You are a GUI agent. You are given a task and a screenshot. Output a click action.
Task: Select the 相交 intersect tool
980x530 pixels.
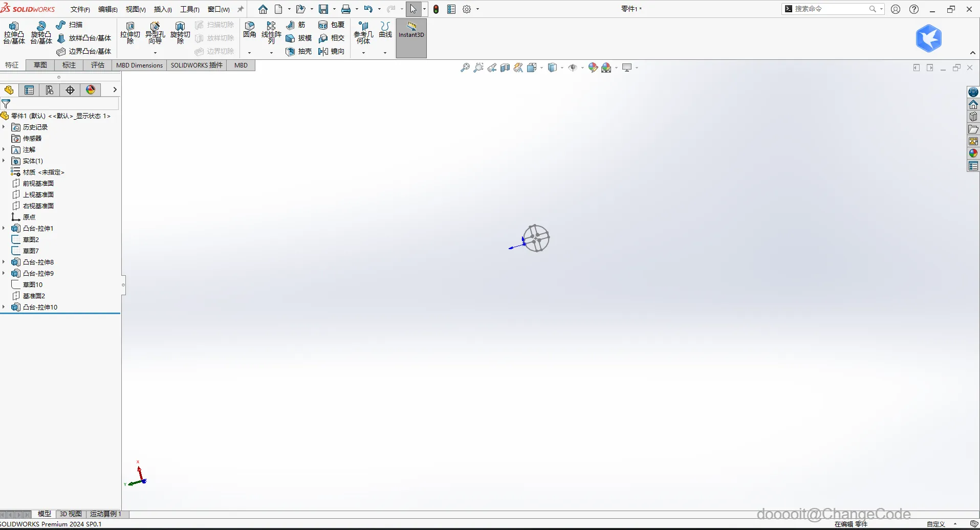(331, 38)
